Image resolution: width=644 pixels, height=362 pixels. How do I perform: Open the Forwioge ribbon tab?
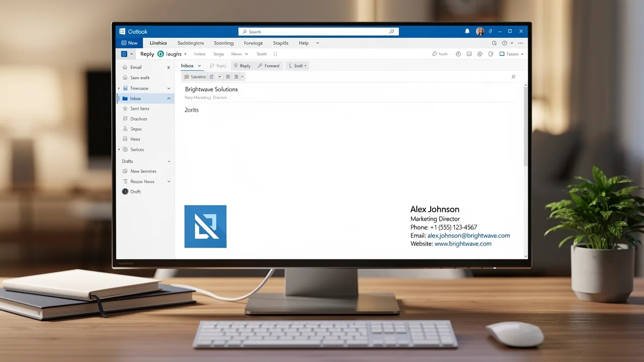coord(253,43)
